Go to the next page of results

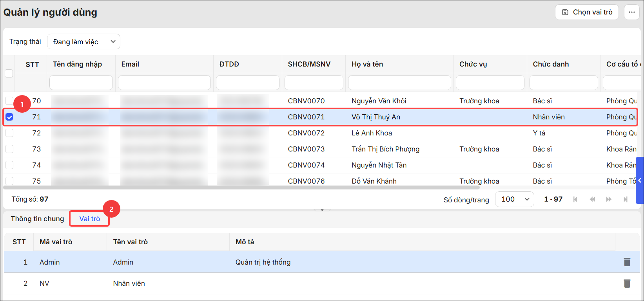point(609,199)
